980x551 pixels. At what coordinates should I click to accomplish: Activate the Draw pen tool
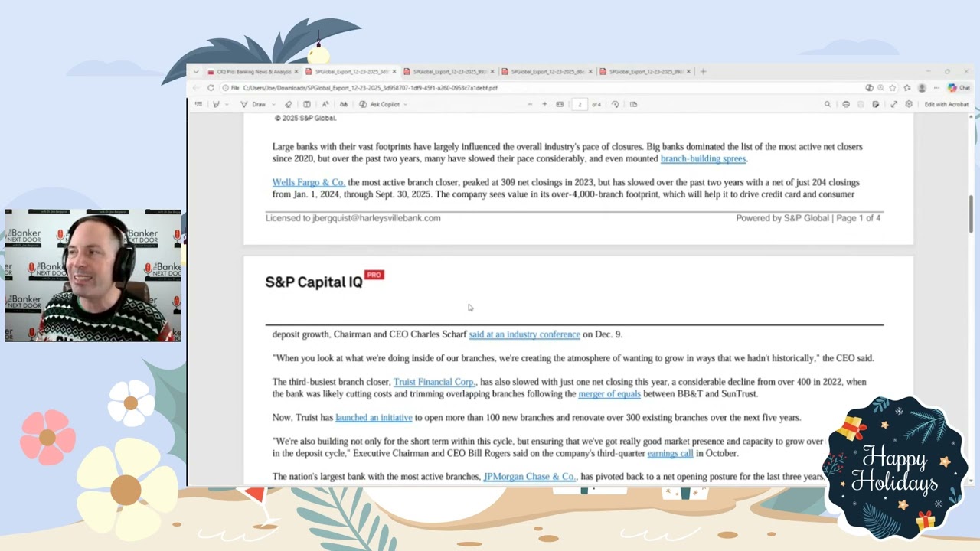click(x=253, y=104)
